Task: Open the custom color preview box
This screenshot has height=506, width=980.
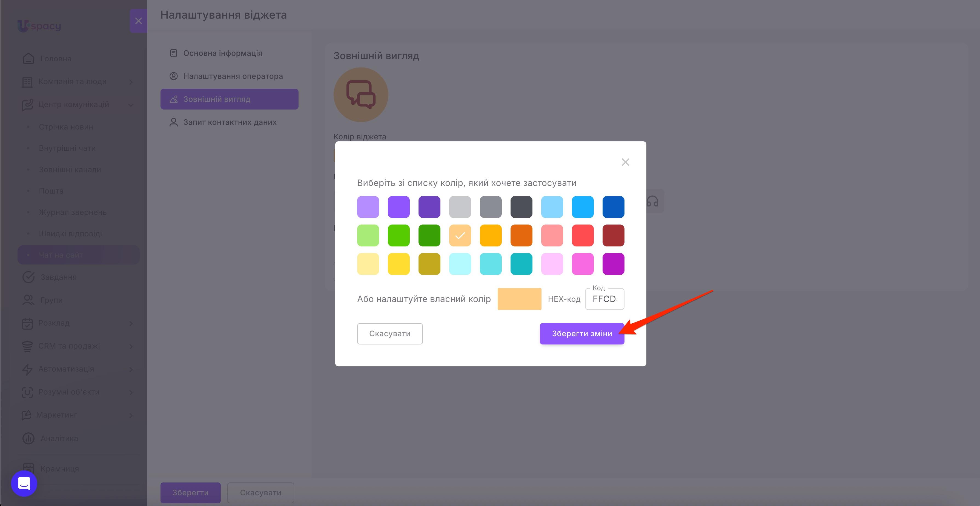Action: point(519,299)
